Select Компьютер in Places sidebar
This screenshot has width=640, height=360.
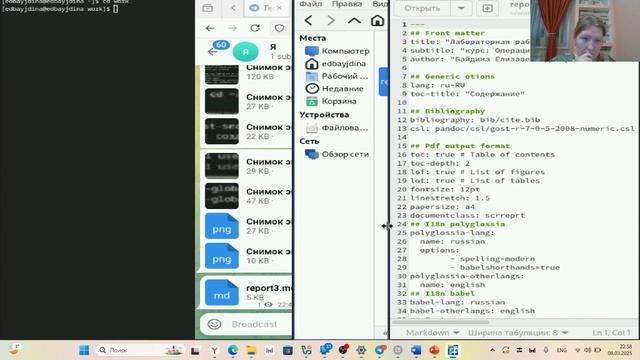tap(337, 51)
